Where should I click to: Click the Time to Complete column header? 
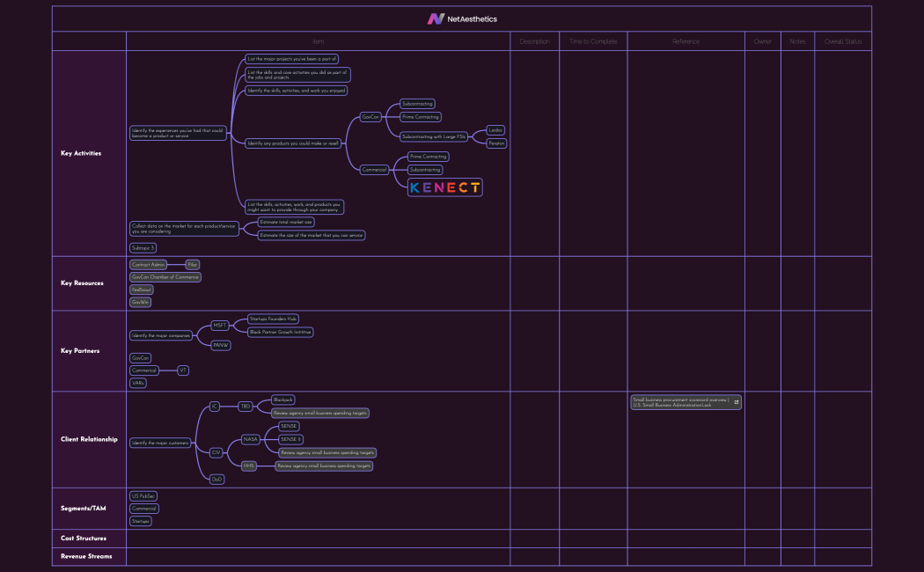[593, 41]
